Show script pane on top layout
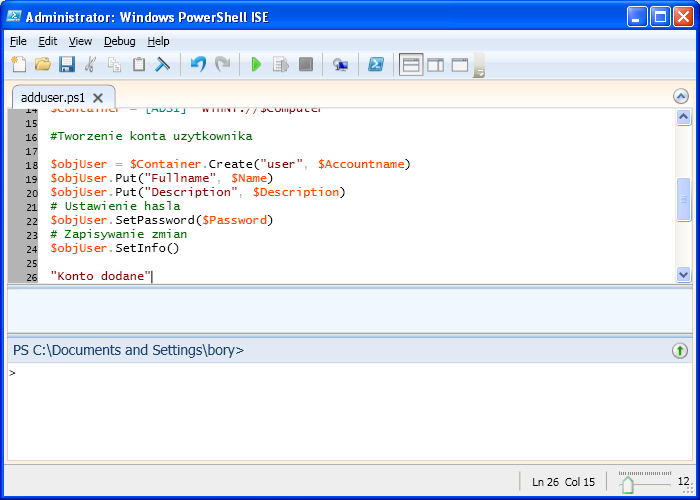Viewport: 700px width, 500px height. point(411,65)
